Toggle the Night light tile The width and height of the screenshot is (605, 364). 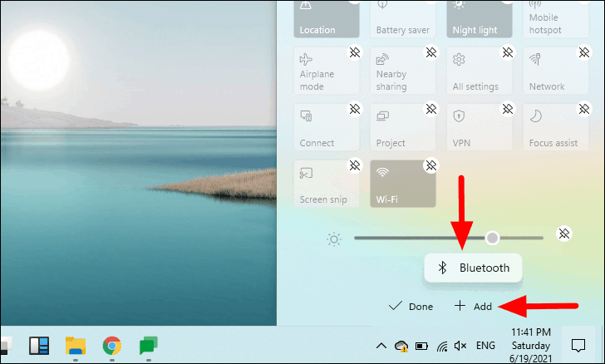point(480,19)
